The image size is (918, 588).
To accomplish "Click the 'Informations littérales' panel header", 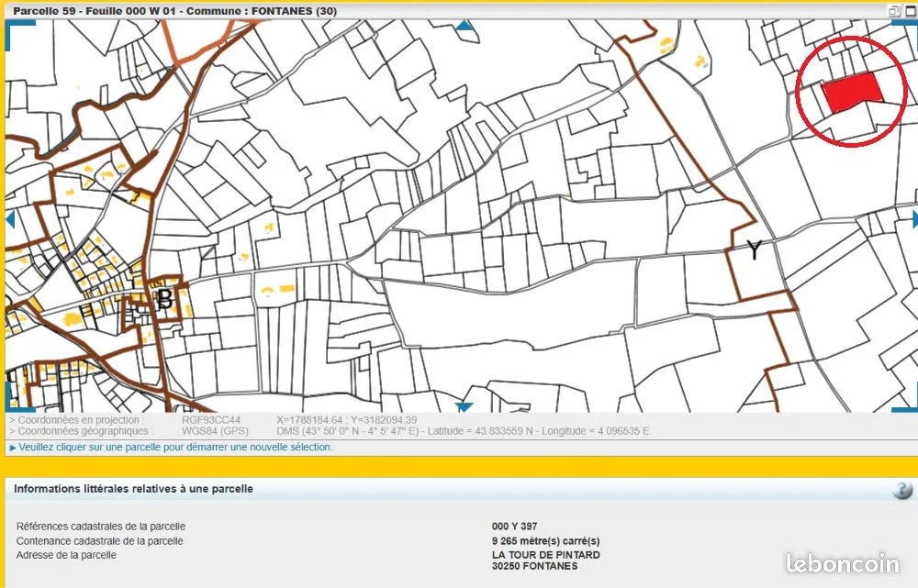I will coord(133,489).
